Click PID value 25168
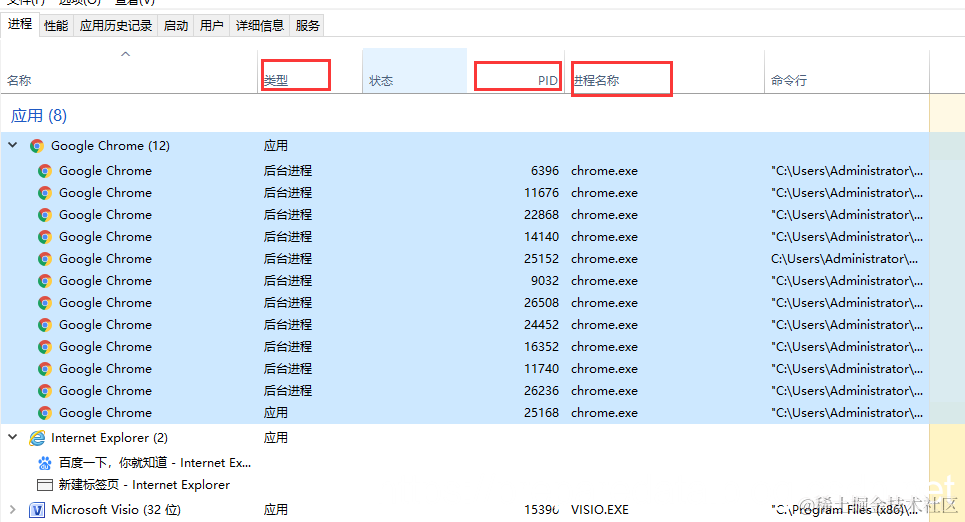This screenshot has width=965, height=522. [x=542, y=412]
